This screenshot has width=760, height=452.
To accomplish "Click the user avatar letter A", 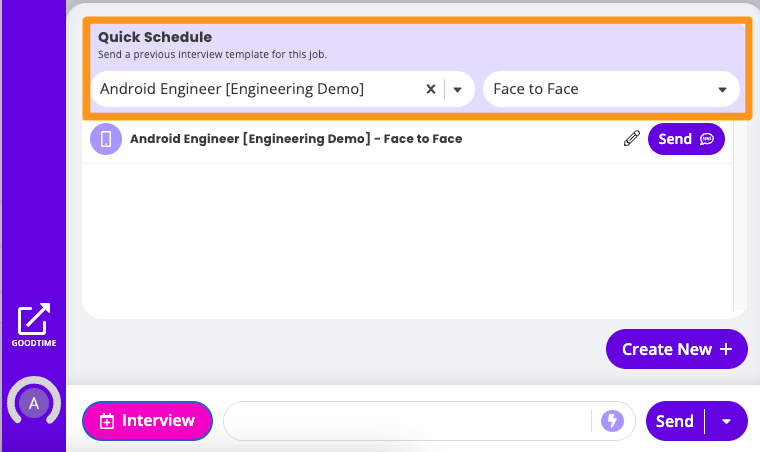I will pyautogui.click(x=33, y=403).
